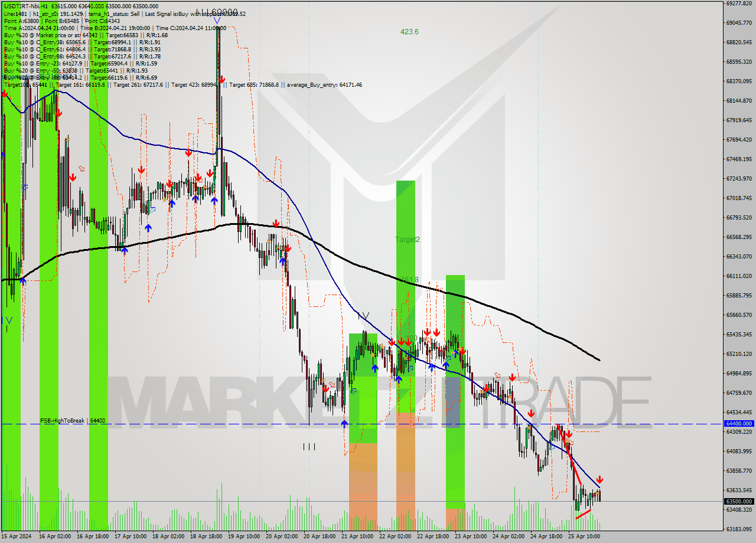Click the 66568.295 price axis label
Viewport: 756px width, 543px height.
point(738,237)
